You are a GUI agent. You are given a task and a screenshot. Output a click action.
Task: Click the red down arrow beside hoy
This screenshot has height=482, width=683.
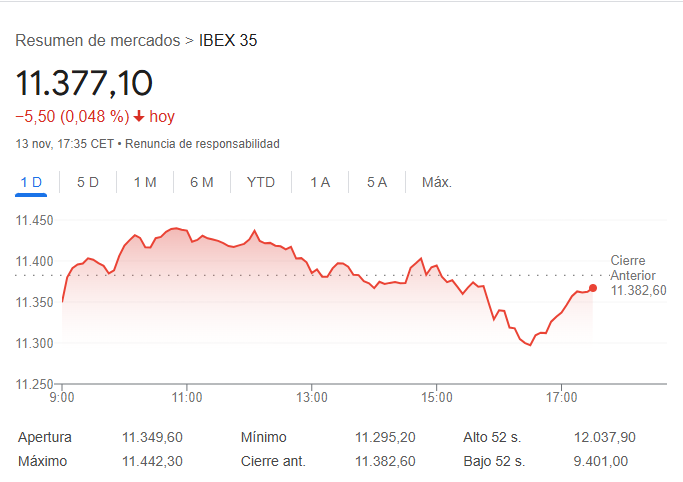tap(138, 116)
